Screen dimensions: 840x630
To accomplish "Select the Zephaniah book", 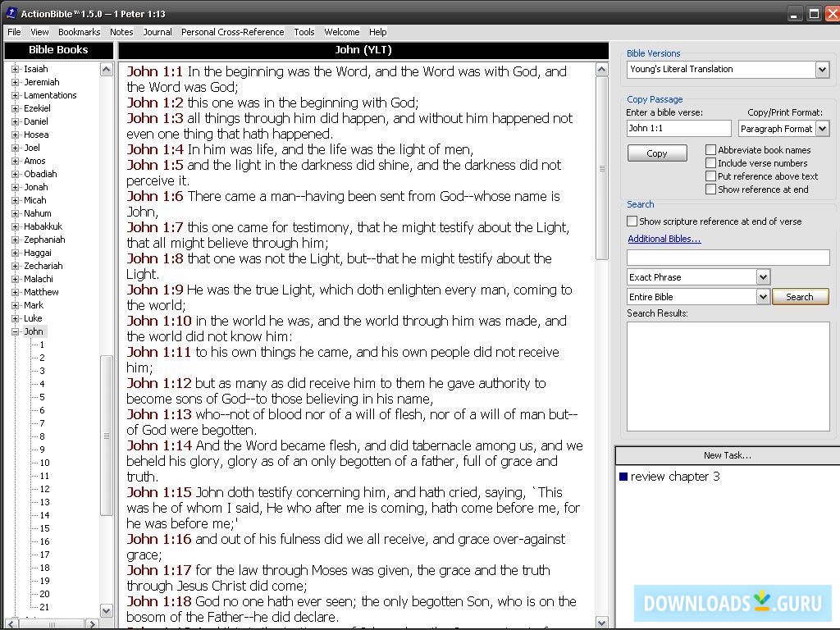I will (44, 240).
